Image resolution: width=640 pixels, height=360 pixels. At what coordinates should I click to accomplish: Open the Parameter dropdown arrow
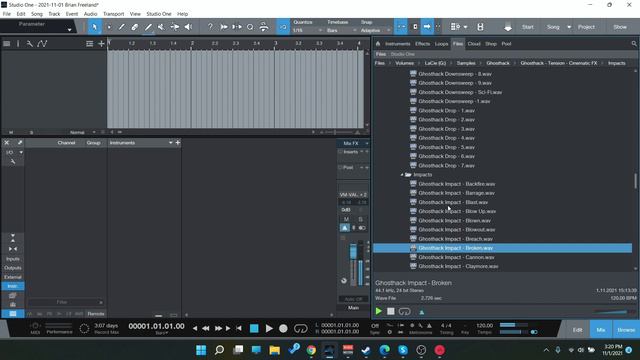(69, 29)
